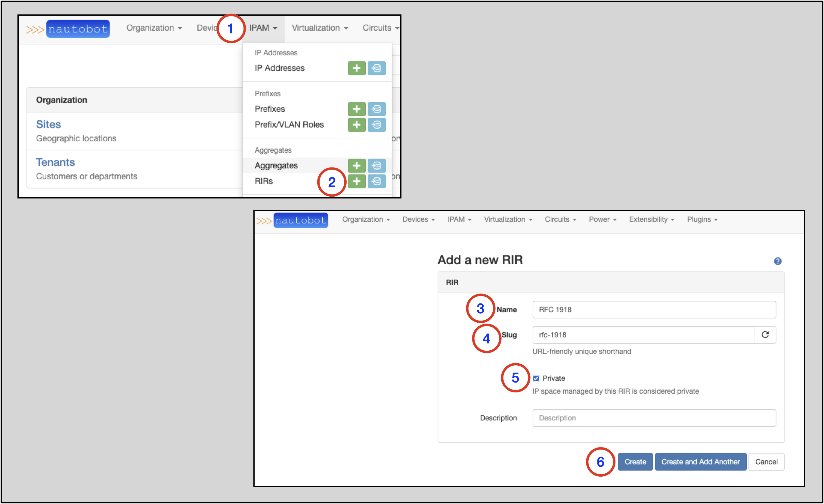Open Power dropdown in navigation bar

point(602,220)
